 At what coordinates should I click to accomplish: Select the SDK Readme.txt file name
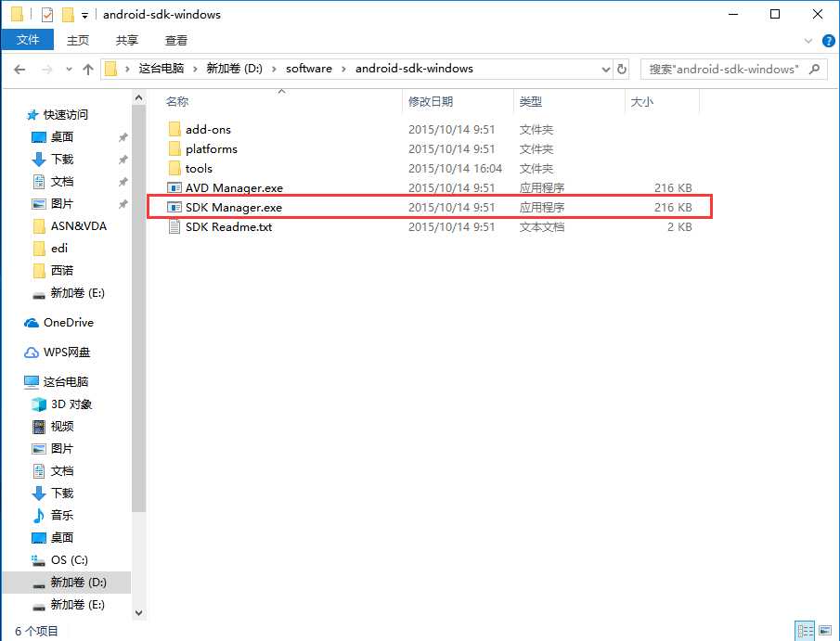pos(228,226)
